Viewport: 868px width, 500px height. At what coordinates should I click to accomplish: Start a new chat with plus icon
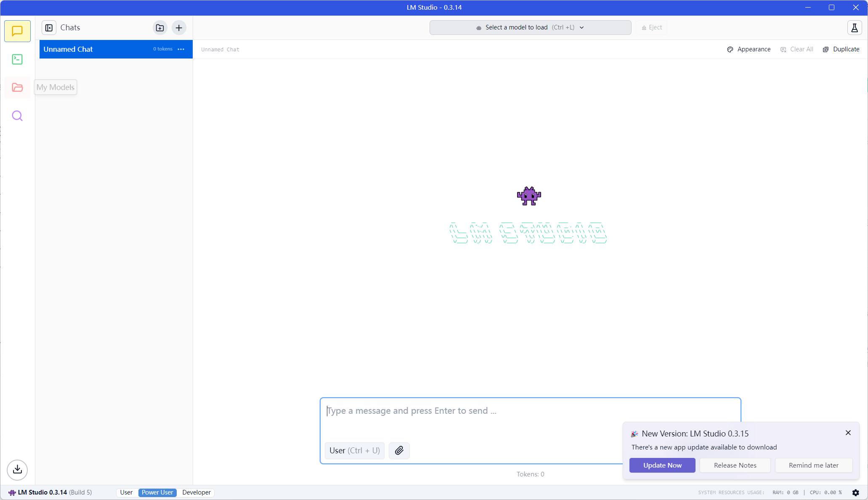click(179, 28)
